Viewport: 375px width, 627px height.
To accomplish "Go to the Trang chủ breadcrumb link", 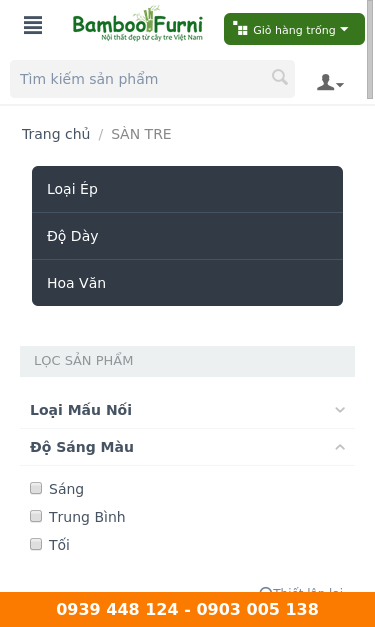I will pos(56,134).
